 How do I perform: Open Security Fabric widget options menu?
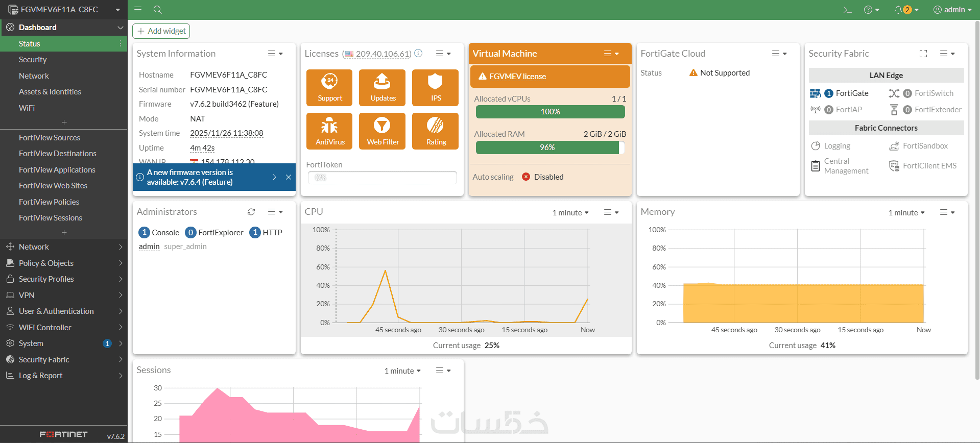click(x=947, y=54)
